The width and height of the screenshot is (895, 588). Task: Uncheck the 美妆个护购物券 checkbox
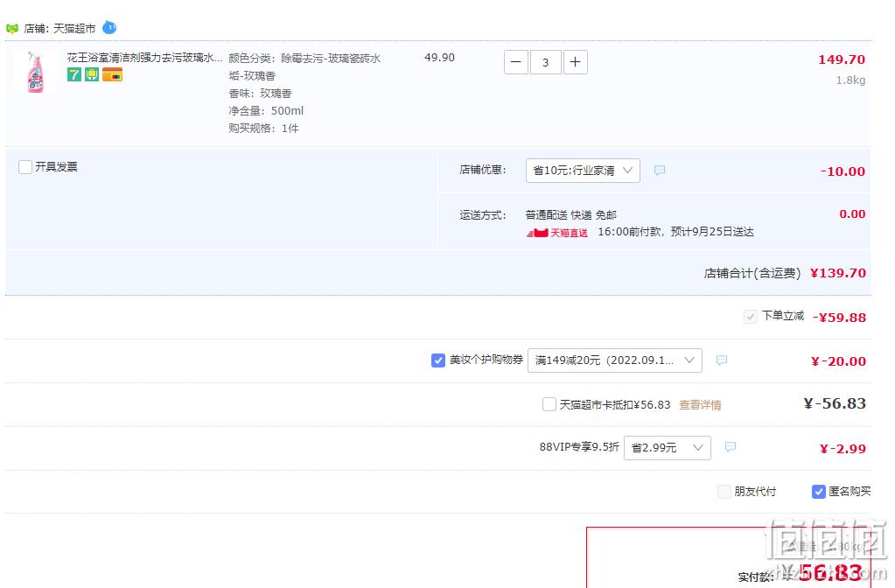438,360
